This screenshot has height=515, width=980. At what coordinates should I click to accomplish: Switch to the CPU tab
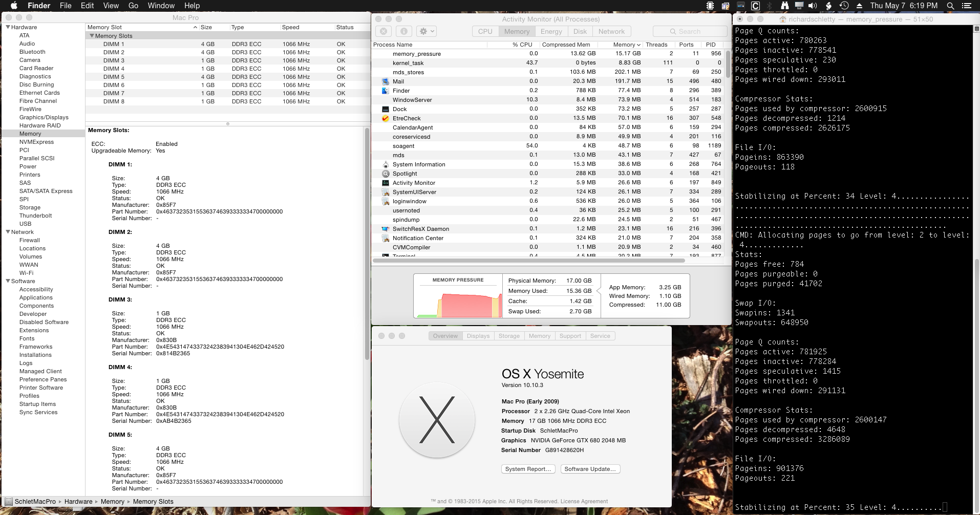485,31
